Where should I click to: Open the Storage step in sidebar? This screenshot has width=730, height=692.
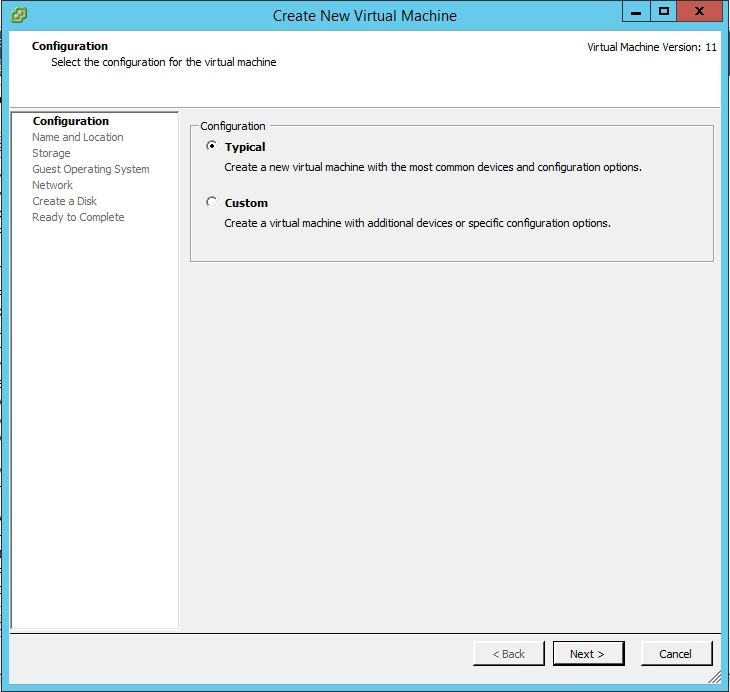click(51, 153)
